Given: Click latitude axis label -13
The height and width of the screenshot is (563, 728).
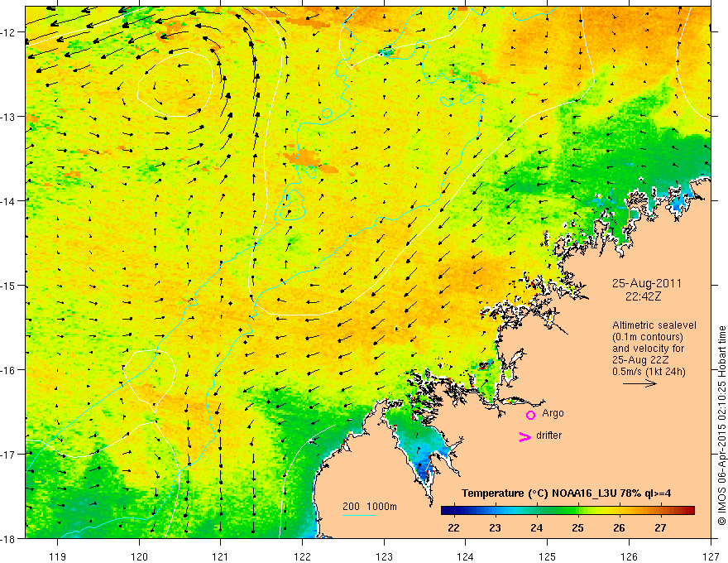Looking at the screenshot, I should point(8,117).
